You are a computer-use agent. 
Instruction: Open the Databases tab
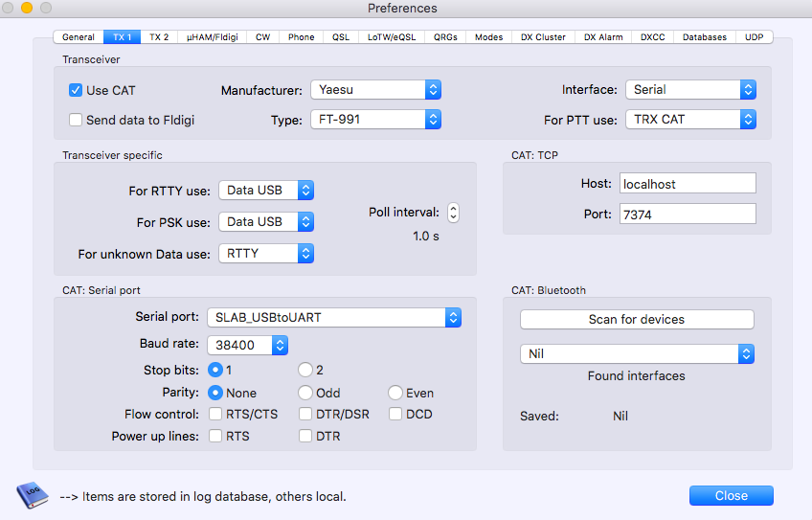click(705, 36)
